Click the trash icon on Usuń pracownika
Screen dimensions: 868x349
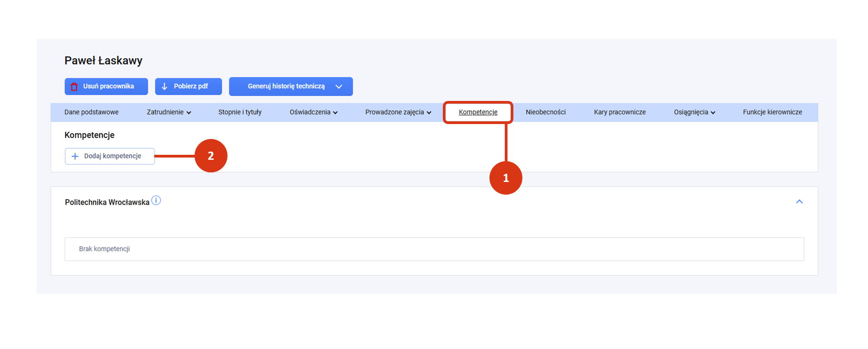tap(74, 86)
